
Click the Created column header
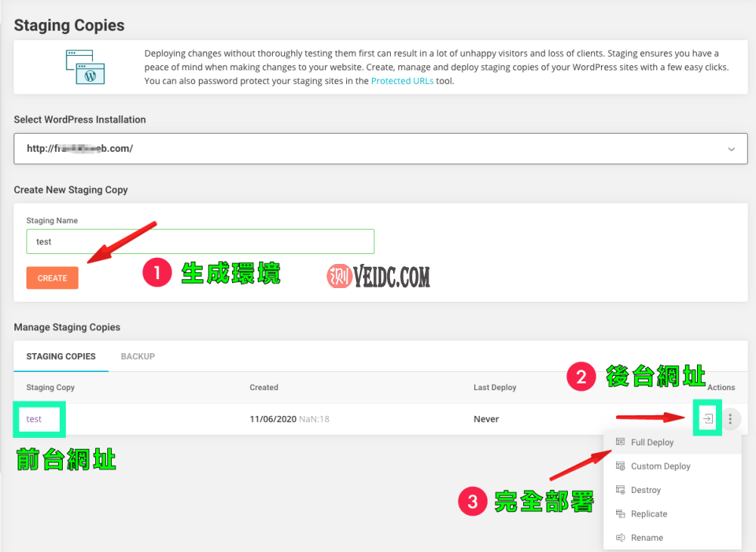263,387
